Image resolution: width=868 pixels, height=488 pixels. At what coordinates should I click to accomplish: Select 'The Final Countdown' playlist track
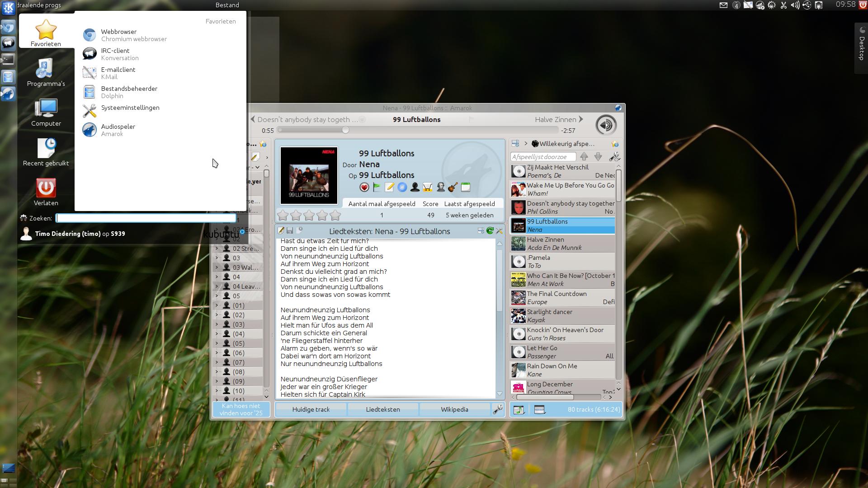pyautogui.click(x=563, y=298)
